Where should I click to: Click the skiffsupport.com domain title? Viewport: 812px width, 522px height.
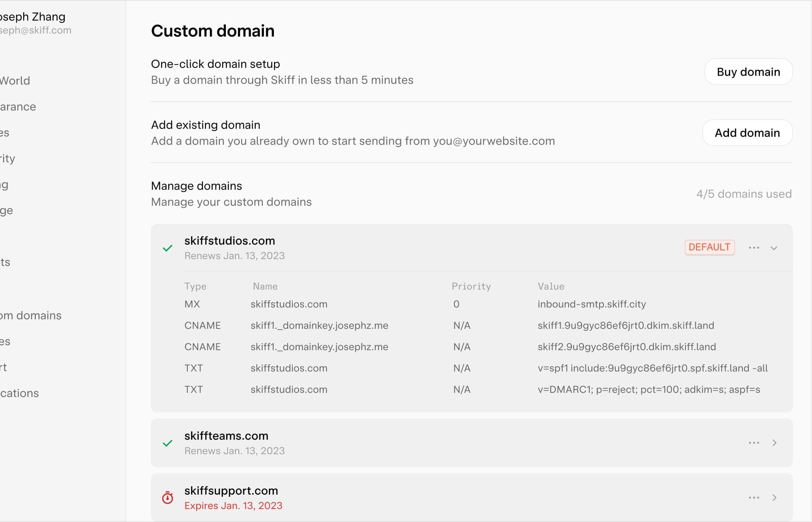[x=231, y=491]
